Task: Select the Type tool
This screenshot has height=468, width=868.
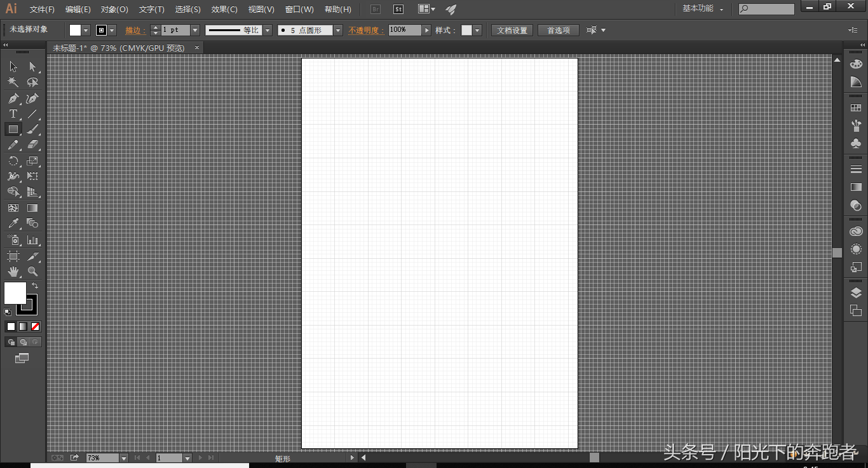Action: pos(13,114)
